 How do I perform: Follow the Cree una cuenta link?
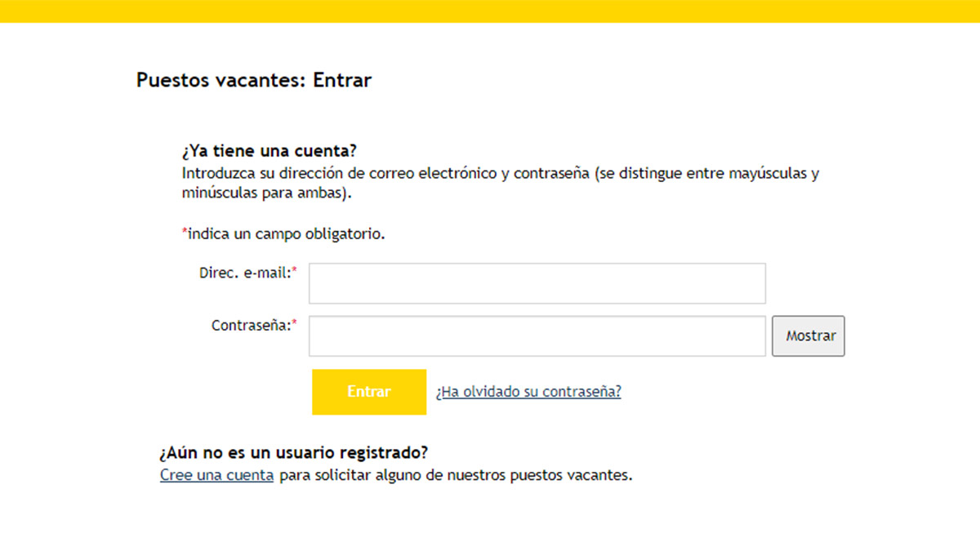(216, 475)
